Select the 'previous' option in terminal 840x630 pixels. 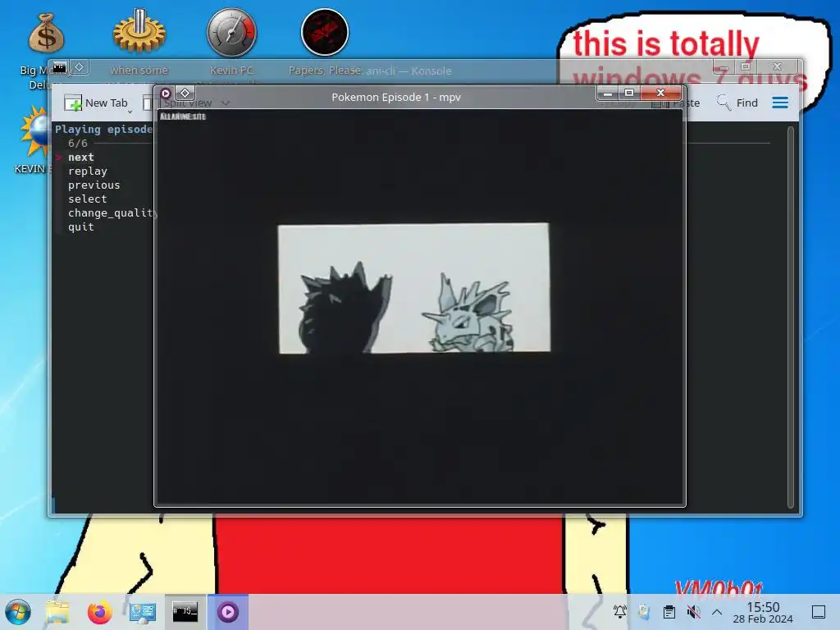pos(94,185)
